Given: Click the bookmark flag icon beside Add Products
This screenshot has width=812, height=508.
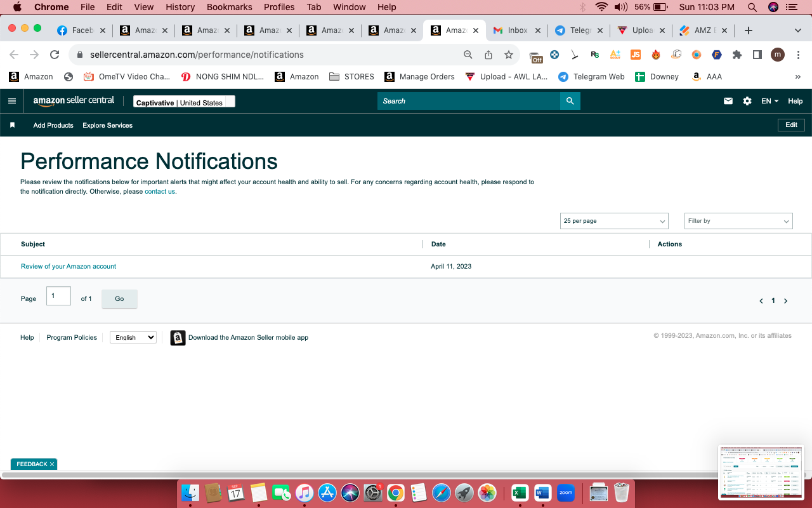Looking at the screenshot, I should [12, 125].
